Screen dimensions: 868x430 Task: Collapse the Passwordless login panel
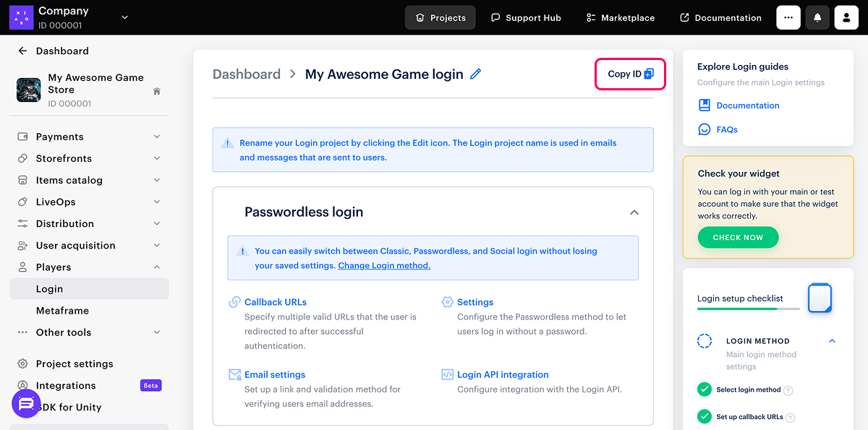point(634,212)
